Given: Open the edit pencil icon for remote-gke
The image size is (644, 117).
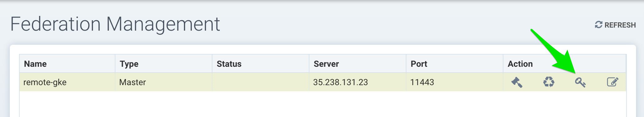Looking at the screenshot, I should pyautogui.click(x=612, y=82).
